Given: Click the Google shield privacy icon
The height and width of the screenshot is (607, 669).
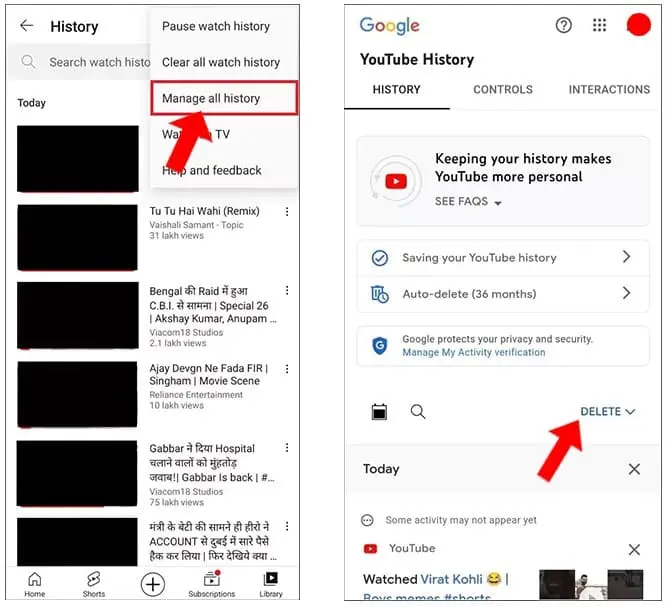Looking at the screenshot, I should [x=380, y=345].
